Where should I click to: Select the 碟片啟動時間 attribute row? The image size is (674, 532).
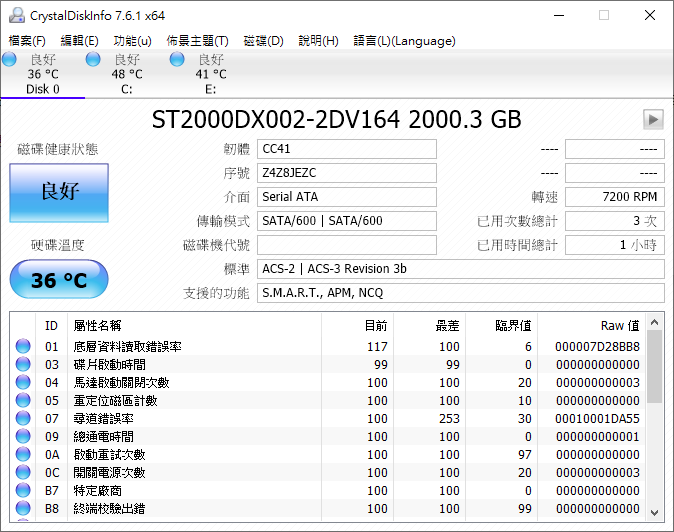(328, 364)
